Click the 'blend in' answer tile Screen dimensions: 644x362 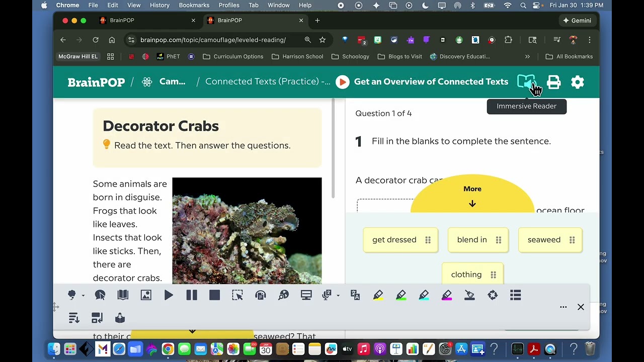(x=478, y=240)
